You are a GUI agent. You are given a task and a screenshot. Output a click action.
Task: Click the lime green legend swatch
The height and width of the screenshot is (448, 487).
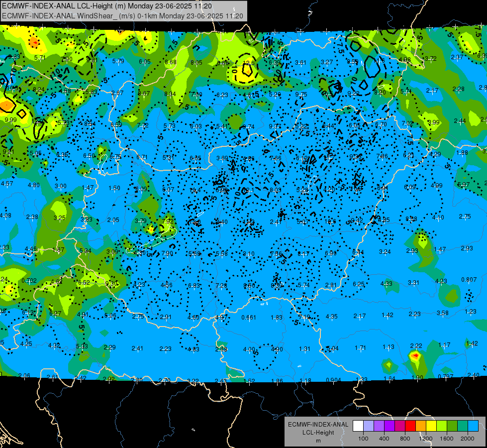coord(442,426)
